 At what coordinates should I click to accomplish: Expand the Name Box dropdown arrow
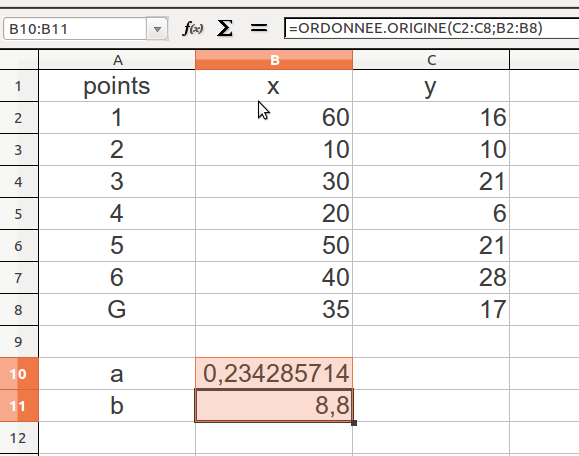click(157, 29)
